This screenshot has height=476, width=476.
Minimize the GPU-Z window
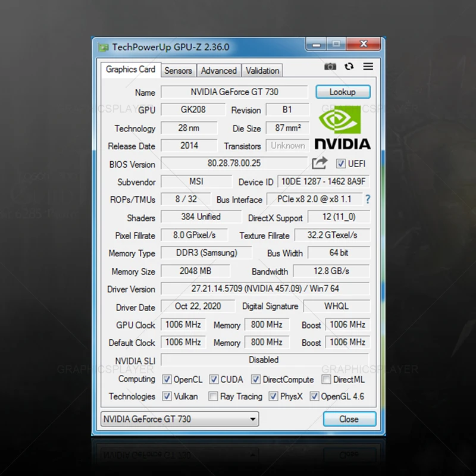[x=317, y=45]
